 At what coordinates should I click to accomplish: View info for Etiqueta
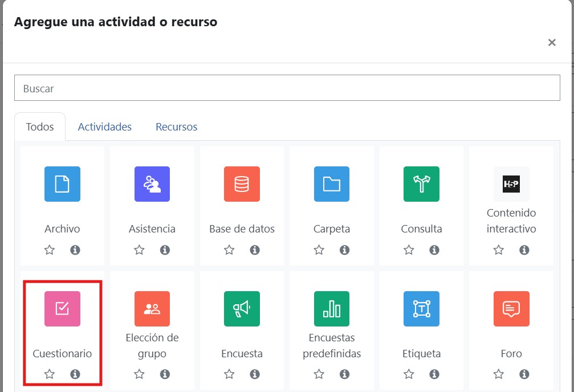click(x=434, y=374)
